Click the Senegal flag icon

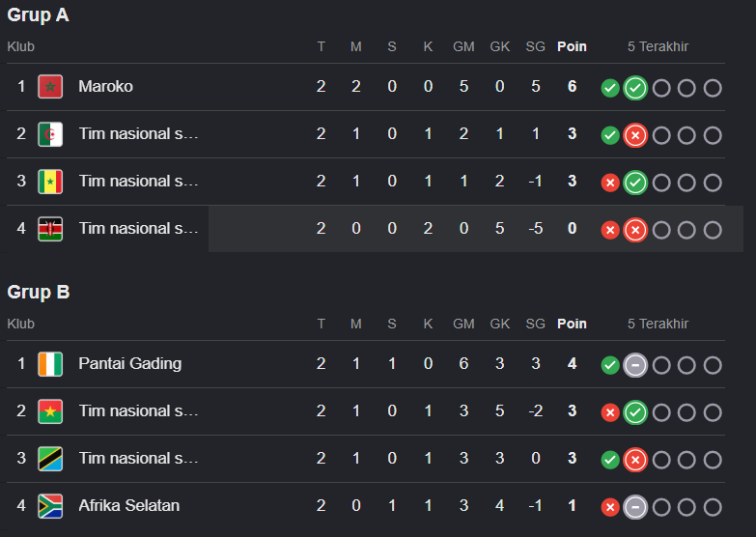[50, 182]
